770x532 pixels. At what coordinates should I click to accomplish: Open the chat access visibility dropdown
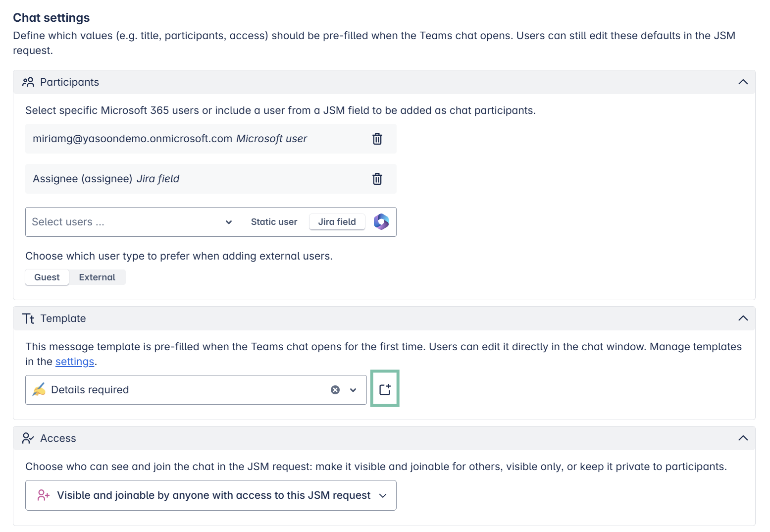(211, 495)
